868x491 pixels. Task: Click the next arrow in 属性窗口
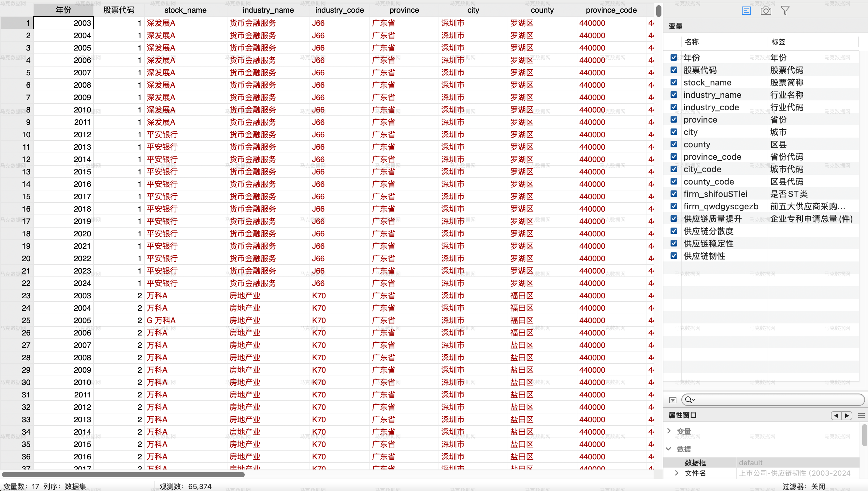coord(847,415)
